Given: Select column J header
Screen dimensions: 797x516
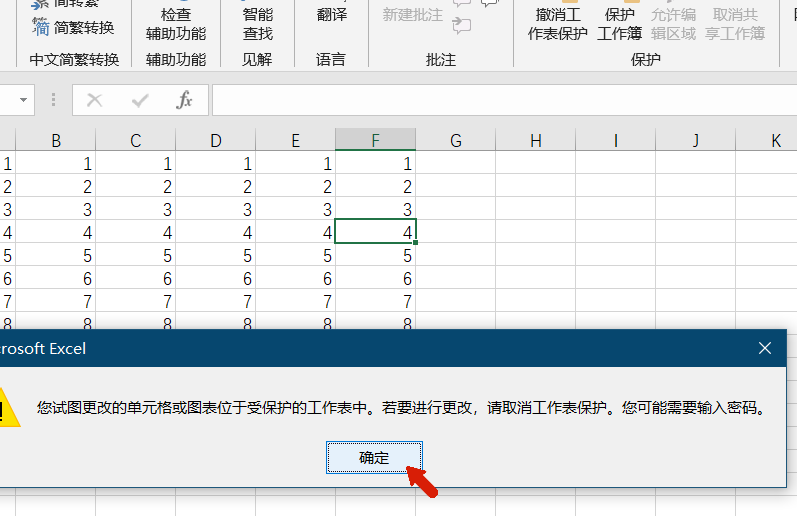Looking at the screenshot, I should (695, 140).
